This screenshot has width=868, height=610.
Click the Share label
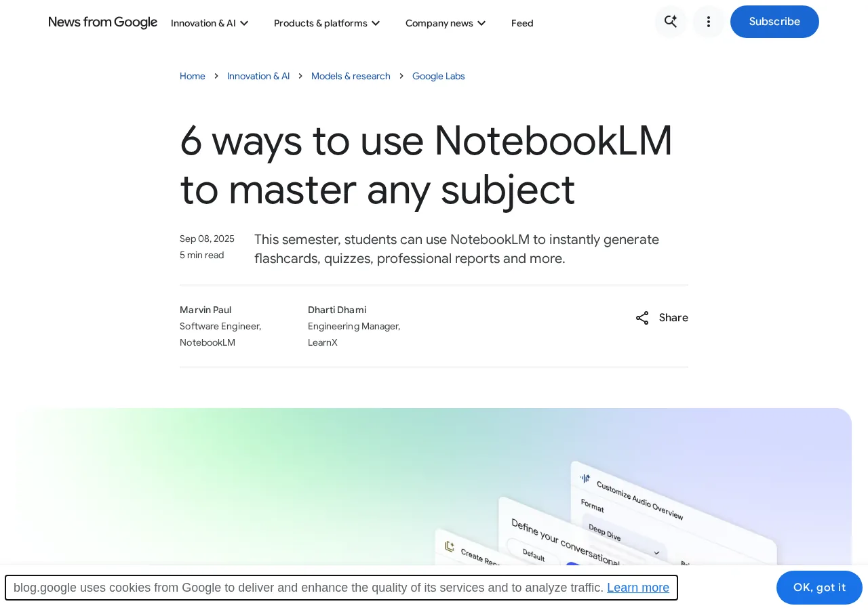(x=673, y=318)
